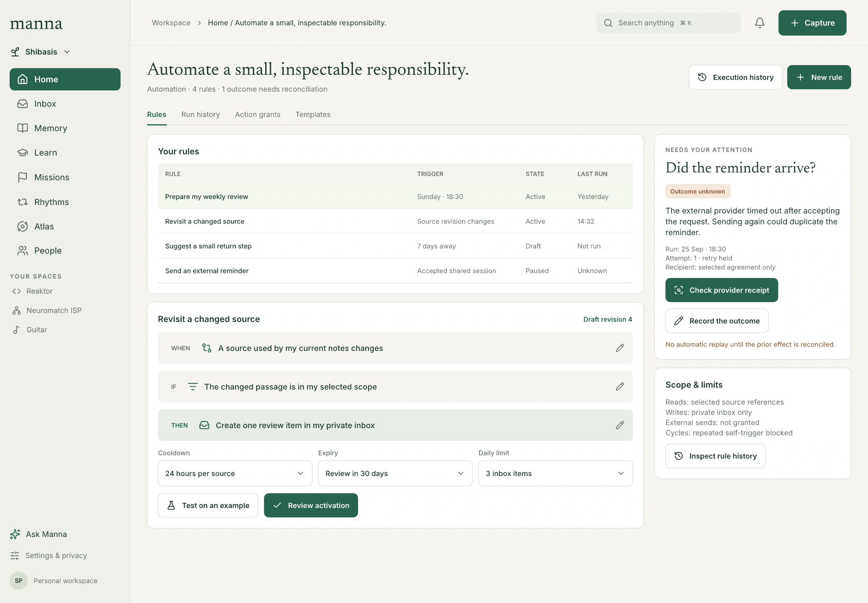Viewport: 868px width, 603px height.
Task: Expand the Shibasis workspace switcher
Action: pyautogui.click(x=40, y=52)
